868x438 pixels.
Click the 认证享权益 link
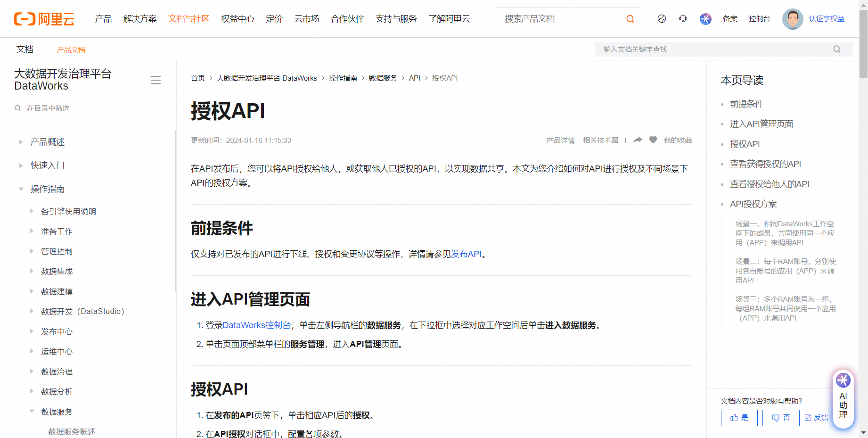coord(827,19)
